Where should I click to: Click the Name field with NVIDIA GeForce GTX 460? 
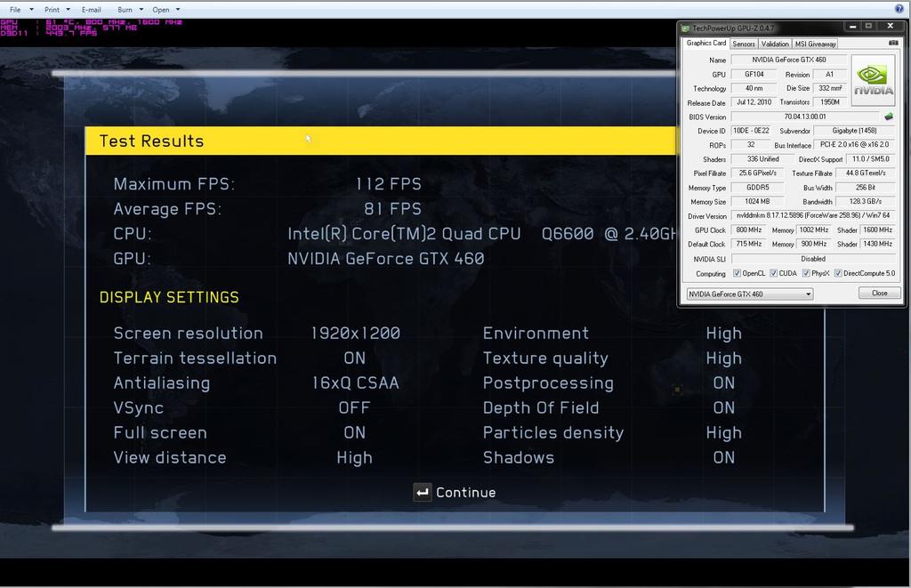(788, 60)
